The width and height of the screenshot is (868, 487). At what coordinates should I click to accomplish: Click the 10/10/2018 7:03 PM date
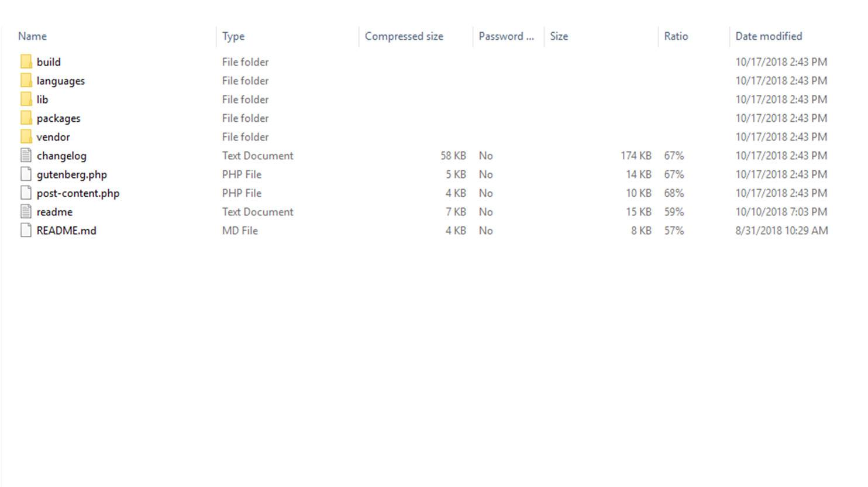[781, 212]
